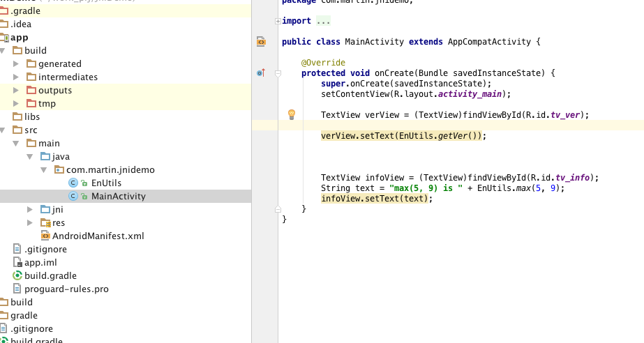Viewport: 644px width, 343px height.
Task: Click the app module build.gradle icon
Action: click(x=17, y=275)
